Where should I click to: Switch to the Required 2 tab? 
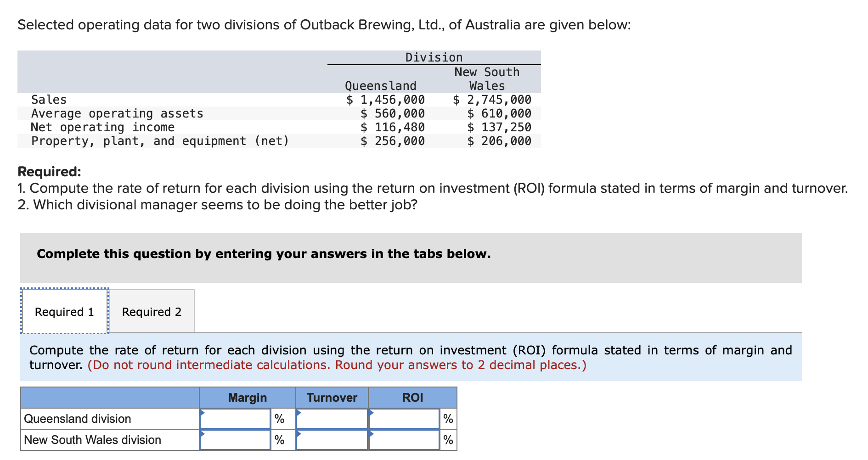click(x=152, y=312)
